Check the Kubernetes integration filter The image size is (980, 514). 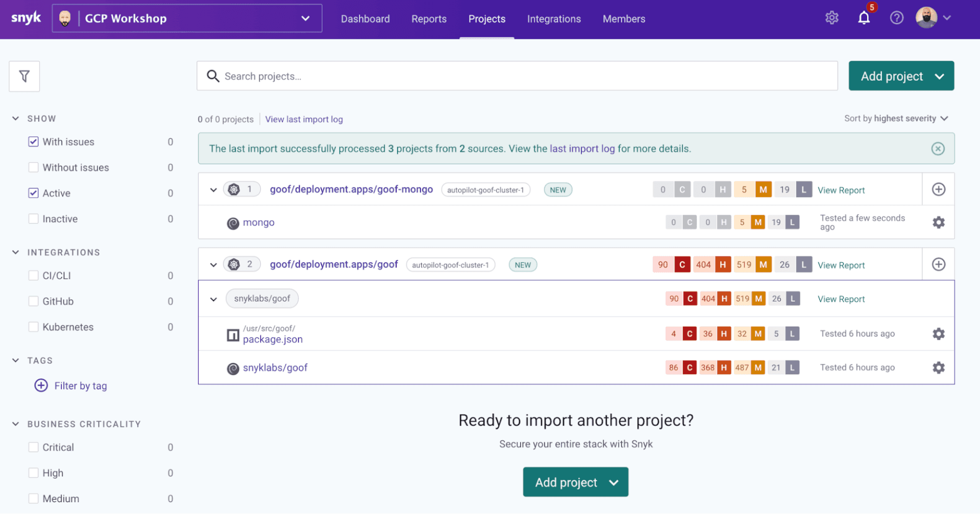point(33,327)
